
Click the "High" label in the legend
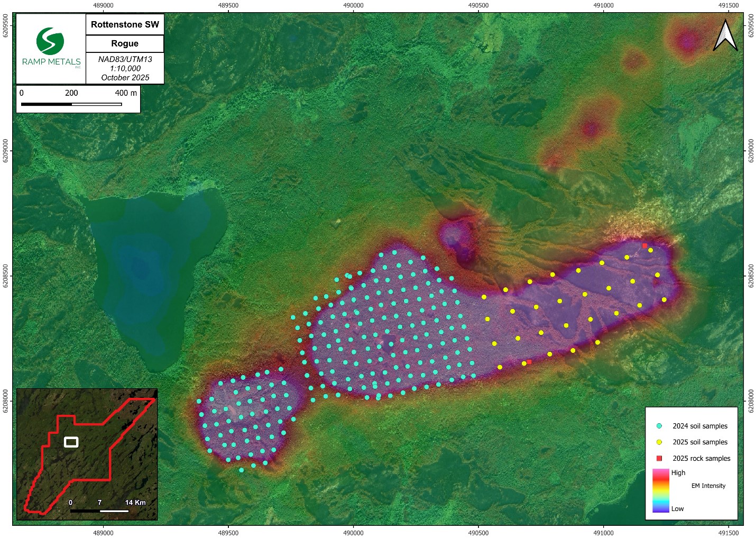pos(678,472)
